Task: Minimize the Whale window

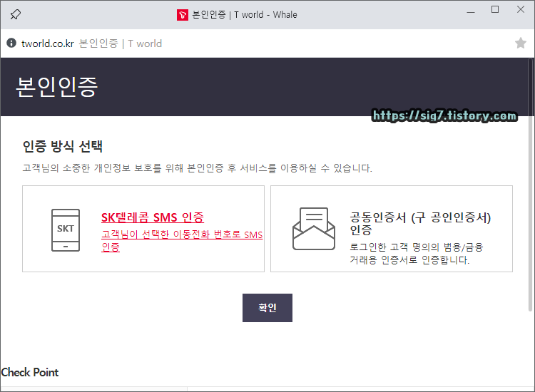Action: (x=471, y=12)
